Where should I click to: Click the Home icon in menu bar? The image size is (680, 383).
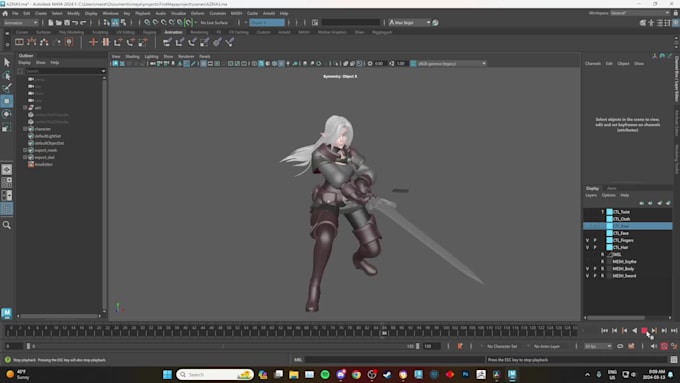(x=5, y=13)
